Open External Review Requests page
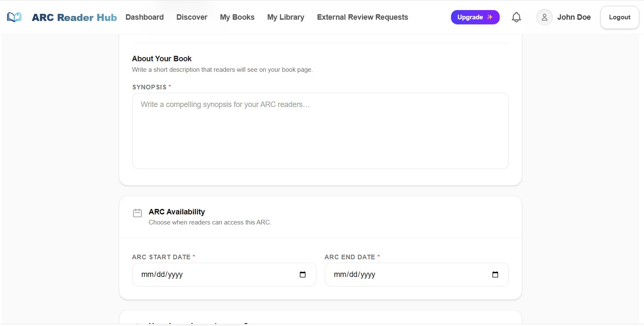Viewport: 644px width, 326px height. click(x=362, y=17)
